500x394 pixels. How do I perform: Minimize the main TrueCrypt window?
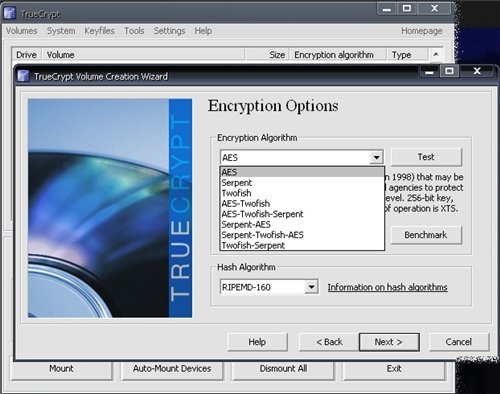pyautogui.click(x=387, y=8)
